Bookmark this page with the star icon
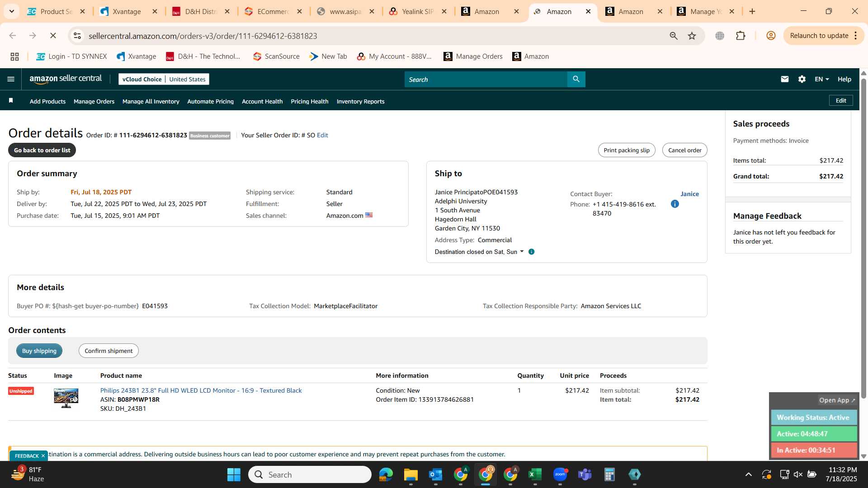Image resolution: width=868 pixels, height=488 pixels. (x=692, y=36)
